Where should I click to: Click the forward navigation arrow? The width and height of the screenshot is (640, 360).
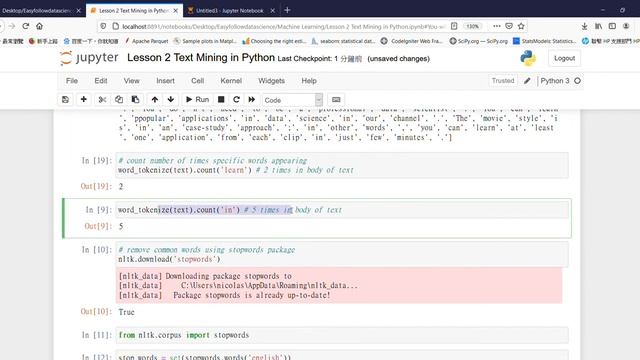pyautogui.click(x=12, y=26)
